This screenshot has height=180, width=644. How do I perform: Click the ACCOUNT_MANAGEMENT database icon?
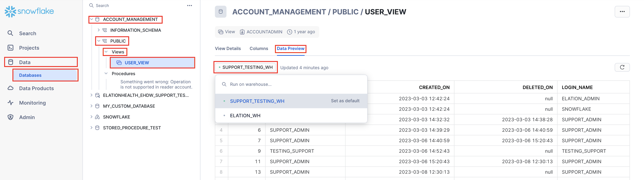(97, 19)
